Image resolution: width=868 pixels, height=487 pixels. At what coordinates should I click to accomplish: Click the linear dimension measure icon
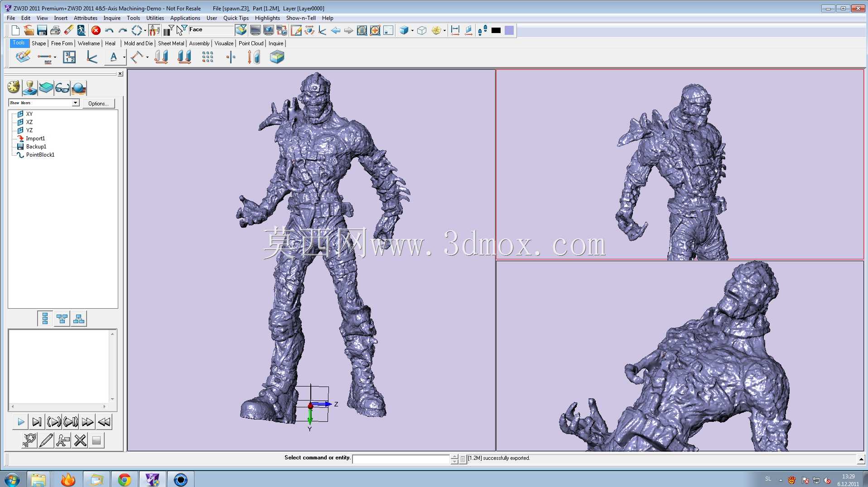click(x=455, y=30)
